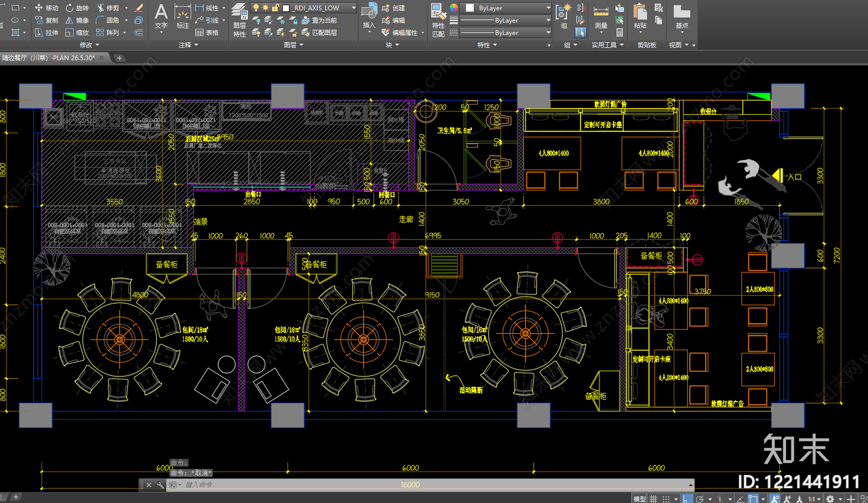
Task: Toggle polar tracking in status bar
Action: pyautogui.click(x=700, y=499)
